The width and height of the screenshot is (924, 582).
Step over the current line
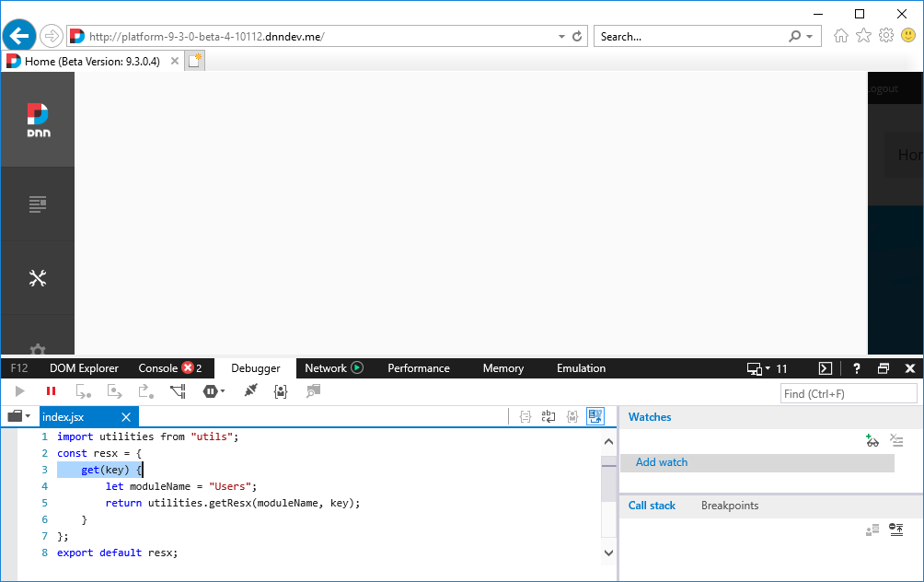114,391
